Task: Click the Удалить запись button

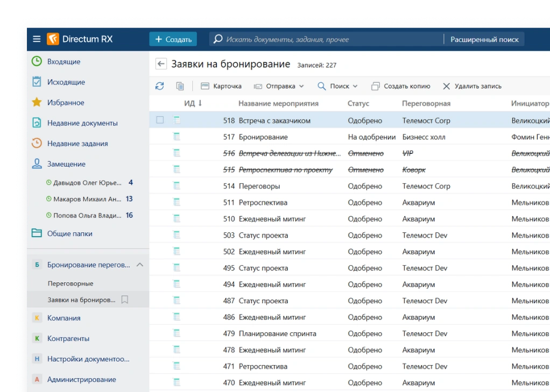Action: [x=472, y=86]
